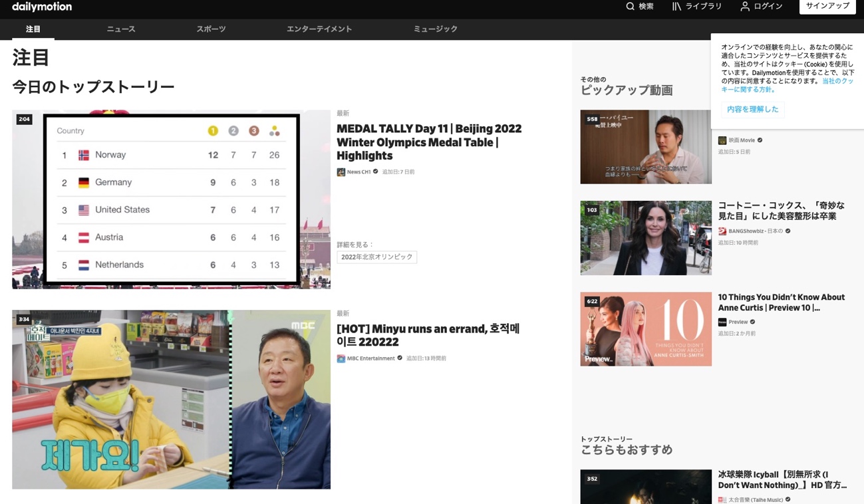Viewport: 864px width, 504px height.
Task: Click the dailymotion logo
Action: point(42,7)
